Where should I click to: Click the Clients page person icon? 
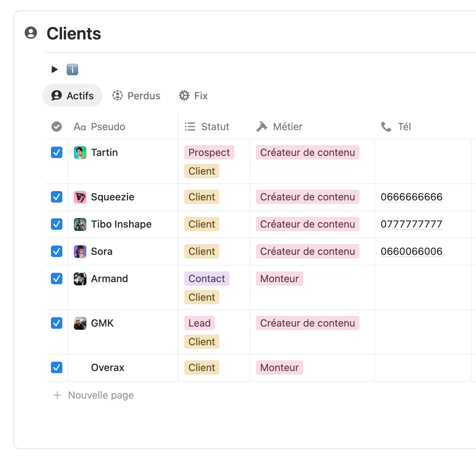click(x=32, y=33)
